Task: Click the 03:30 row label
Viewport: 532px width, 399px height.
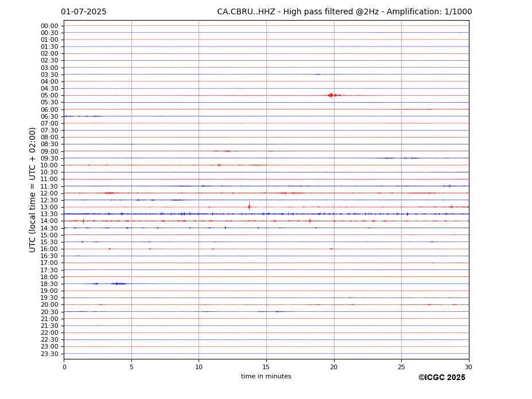Action: (49, 75)
